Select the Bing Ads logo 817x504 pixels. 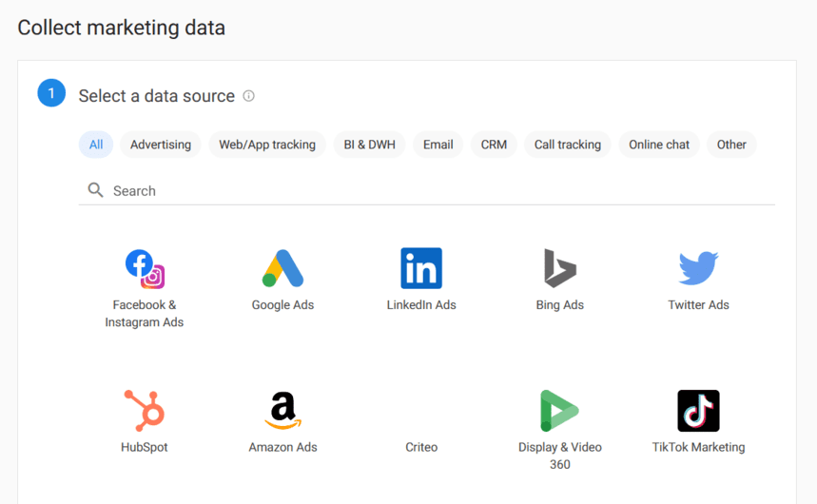tap(560, 268)
